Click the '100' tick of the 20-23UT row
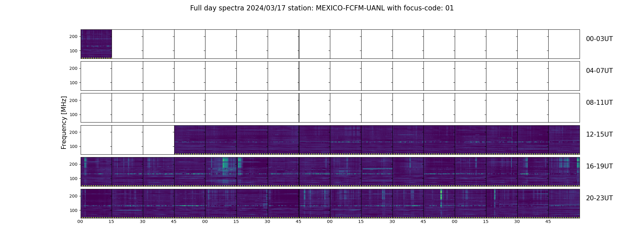The image size is (644, 245). pos(73,210)
